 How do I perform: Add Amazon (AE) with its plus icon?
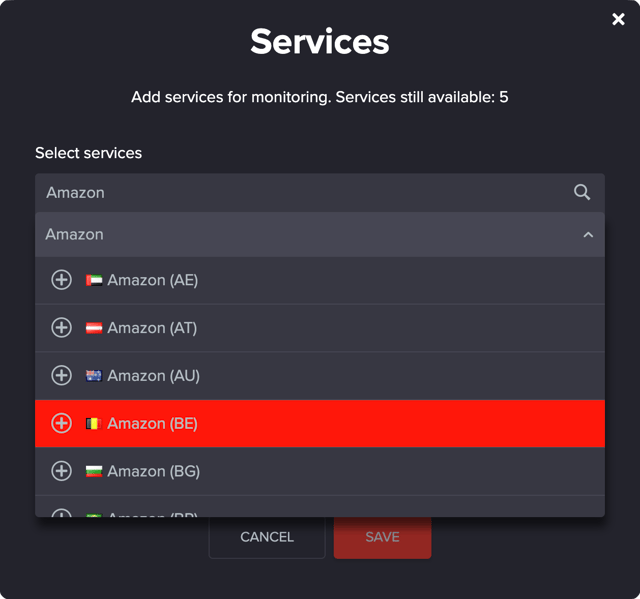[x=61, y=280]
